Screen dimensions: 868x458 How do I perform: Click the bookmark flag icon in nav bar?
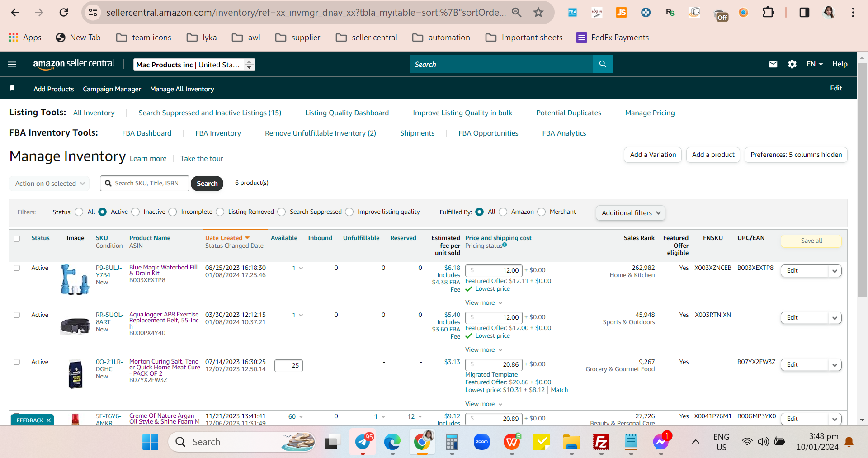tap(12, 89)
